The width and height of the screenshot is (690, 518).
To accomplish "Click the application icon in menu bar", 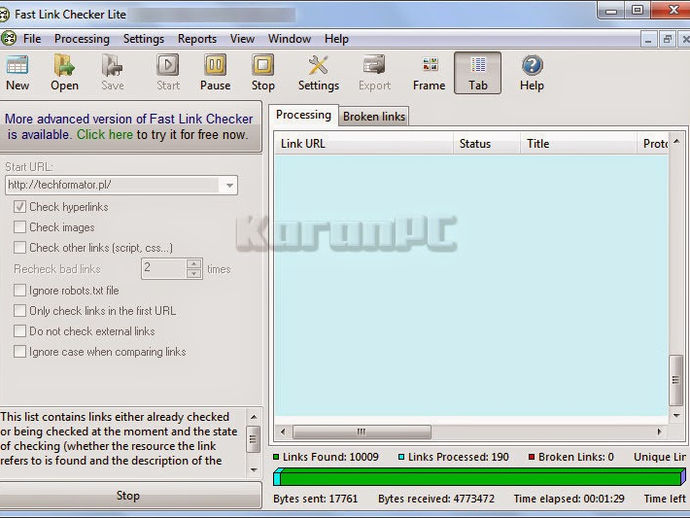I will coord(8,39).
